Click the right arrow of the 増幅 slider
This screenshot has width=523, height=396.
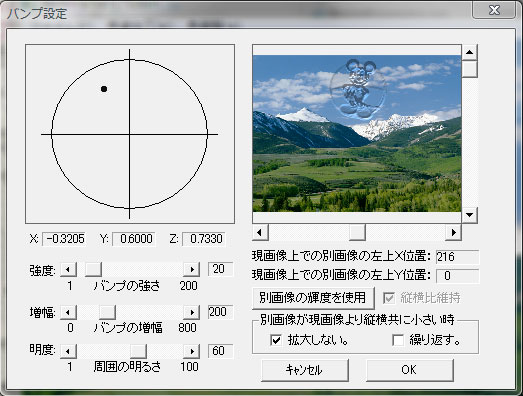pos(192,312)
